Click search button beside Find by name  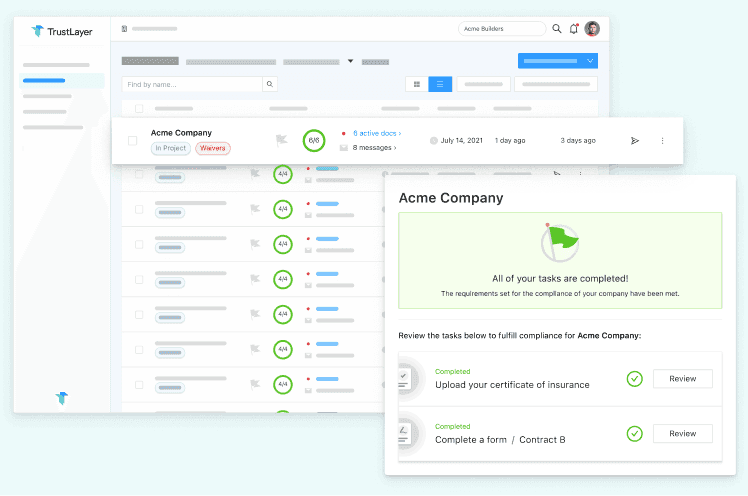(x=270, y=84)
